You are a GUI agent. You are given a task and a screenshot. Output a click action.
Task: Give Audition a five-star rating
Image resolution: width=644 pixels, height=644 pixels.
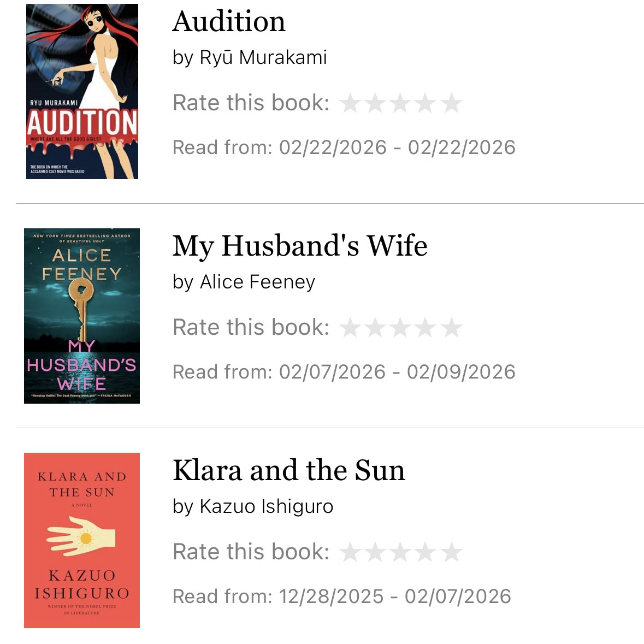point(452,103)
